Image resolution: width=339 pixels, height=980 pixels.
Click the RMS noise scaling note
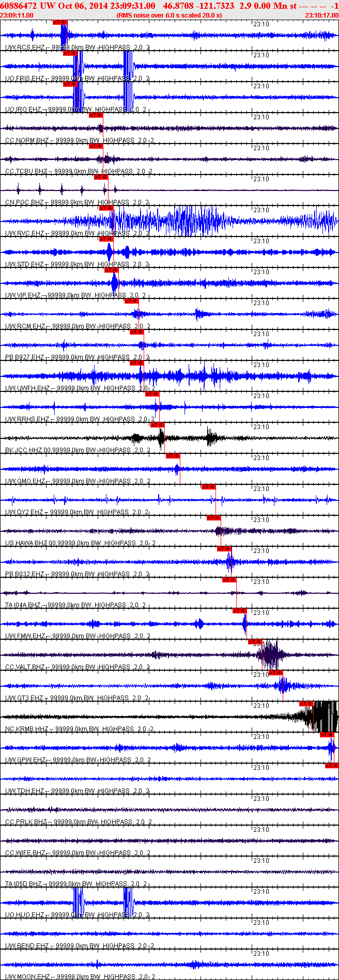[169, 15]
